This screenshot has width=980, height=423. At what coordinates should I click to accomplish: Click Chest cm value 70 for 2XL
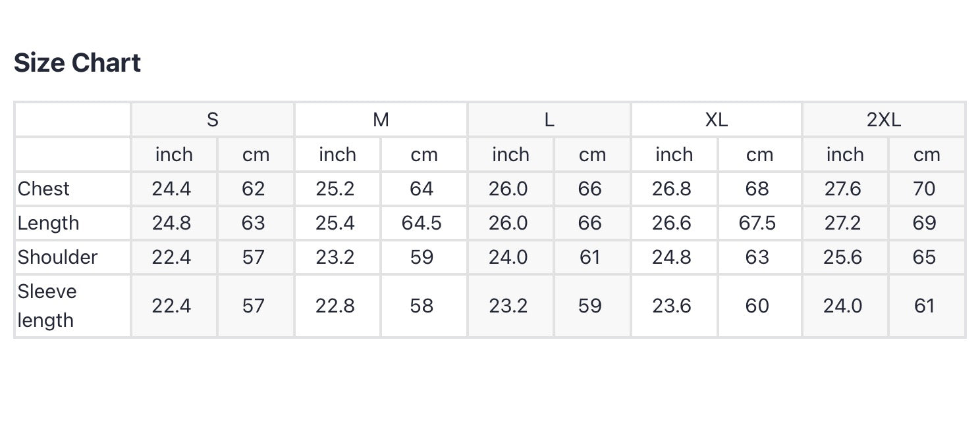click(924, 189)
